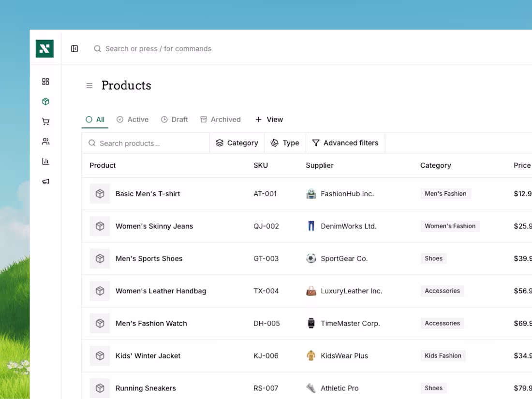The width and height of the screenshot is (532, 399).
Task: Collapse the sidebar with the panel toggle icon
Action: 74,48
